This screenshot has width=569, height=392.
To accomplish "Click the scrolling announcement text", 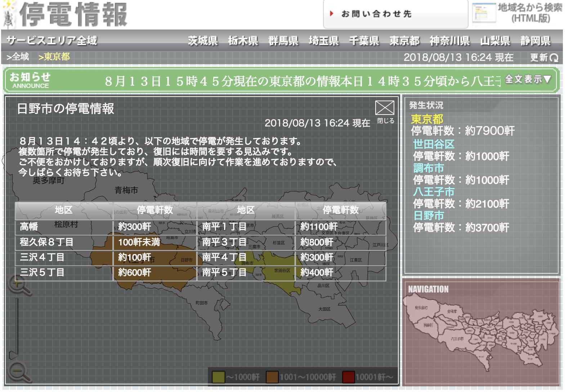I will point(303,81).
